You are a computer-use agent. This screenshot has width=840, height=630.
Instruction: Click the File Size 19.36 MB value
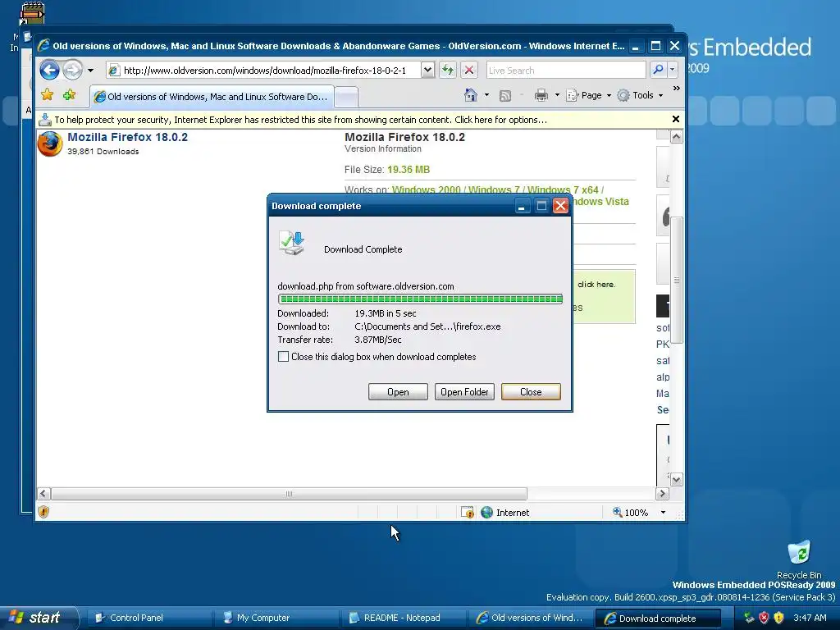(409, 170)
